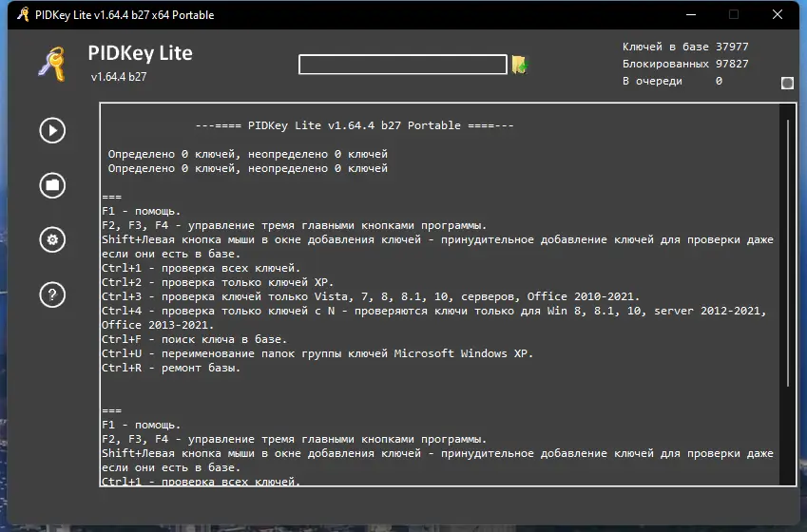Screen dimensions: 807x532
Task: Open help with the question mark icon
Action: 52,294
